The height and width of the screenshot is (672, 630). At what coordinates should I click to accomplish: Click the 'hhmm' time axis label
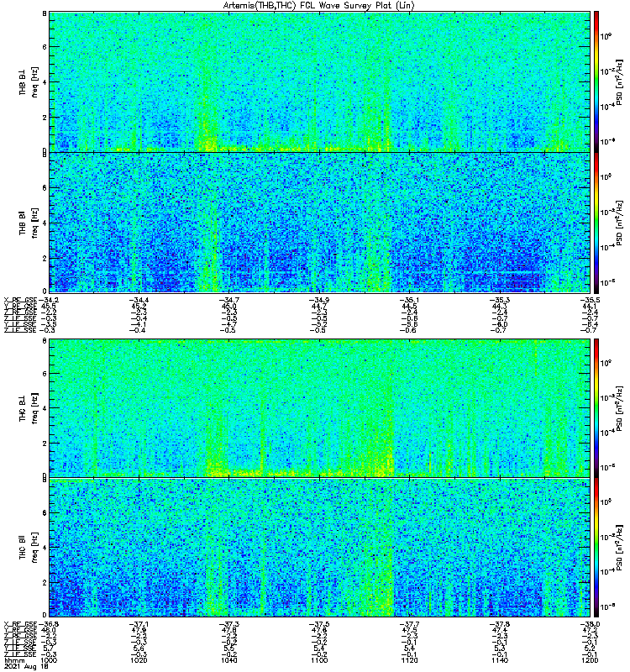pyautogui.click(x=14, y=660)
